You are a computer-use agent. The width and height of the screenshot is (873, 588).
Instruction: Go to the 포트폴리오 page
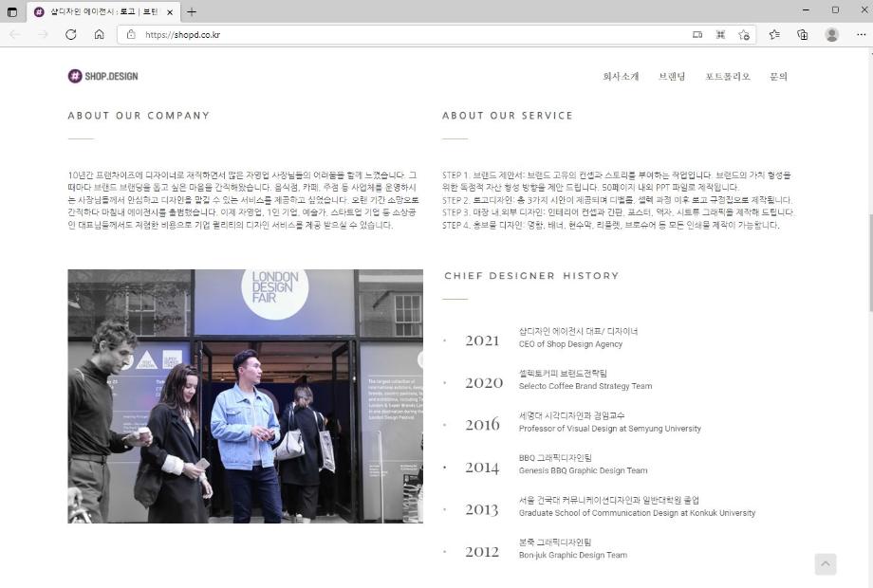727,77
